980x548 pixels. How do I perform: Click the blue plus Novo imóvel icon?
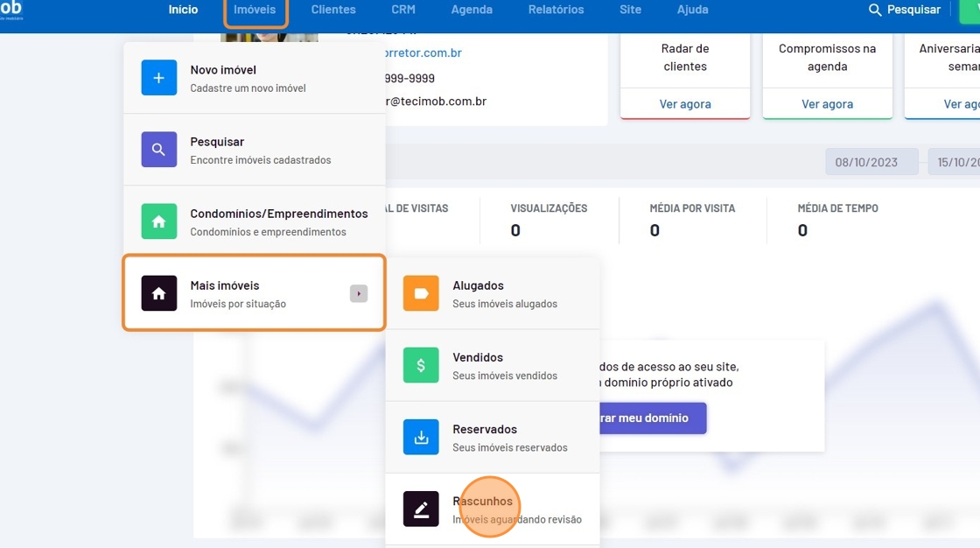[x=158, y=78]
